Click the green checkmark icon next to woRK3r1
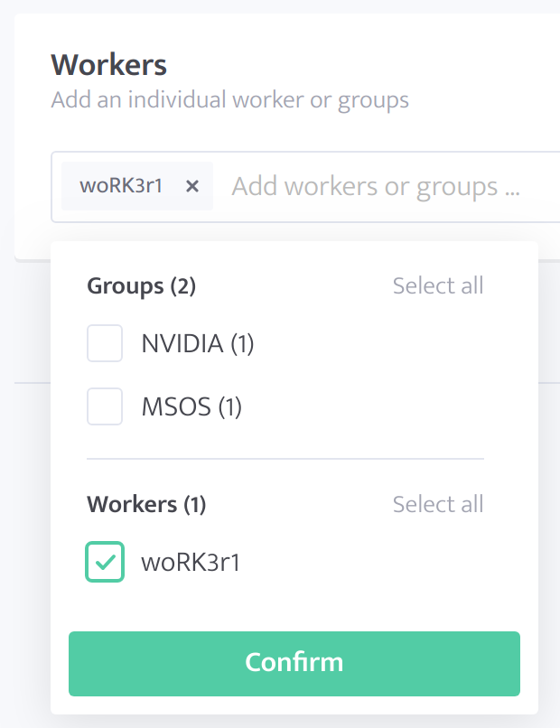Screen dimensions: 560x728 pos(105,562)
